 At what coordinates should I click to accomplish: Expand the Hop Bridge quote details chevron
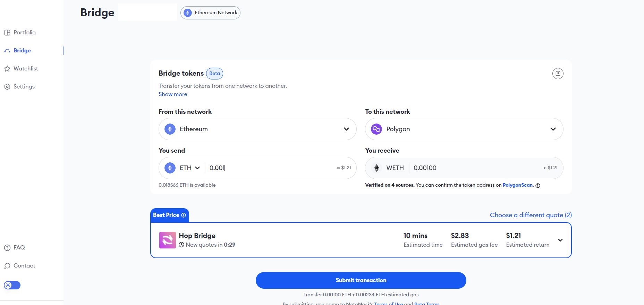click(x=560, y=240)
